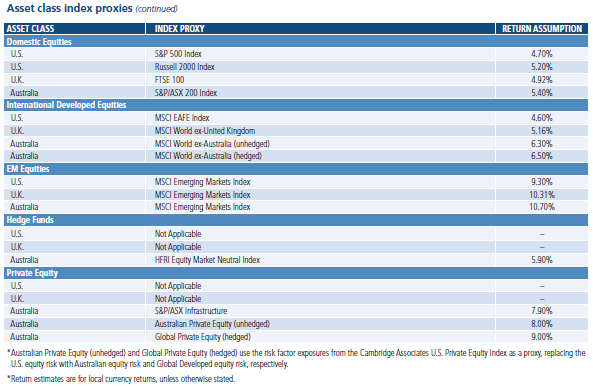
Task: Select HFRI Equity Market Neutral Index cell
Action: (320, 260)
